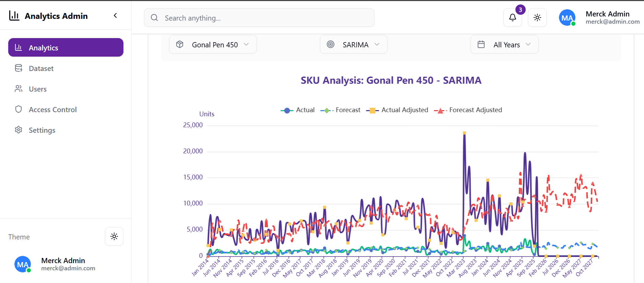Select Analytics in the sidebar menu
This screenshot has height=283, width=644.
(66, 47)
